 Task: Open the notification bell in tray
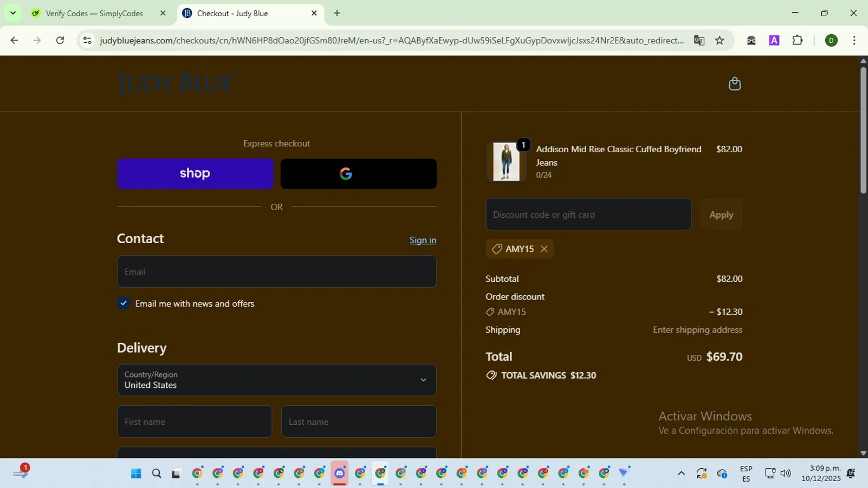(851, 474)
